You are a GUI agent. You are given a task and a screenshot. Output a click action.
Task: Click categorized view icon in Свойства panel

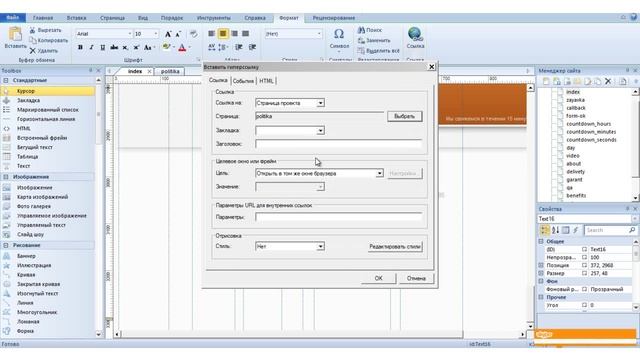545,230
